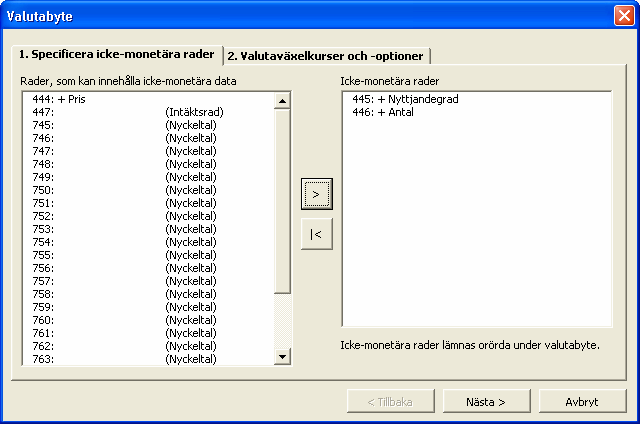
Task: Click the move-right '>' arrow button
Action: point(316,194)
